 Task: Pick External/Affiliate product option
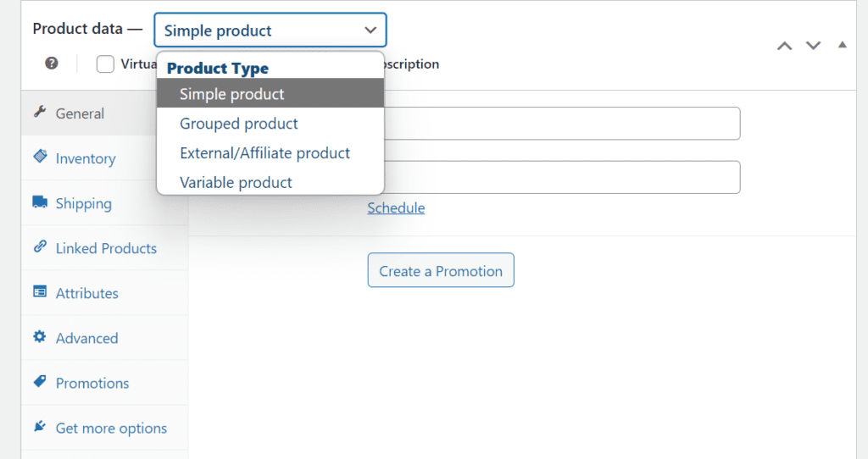point(270,152)
